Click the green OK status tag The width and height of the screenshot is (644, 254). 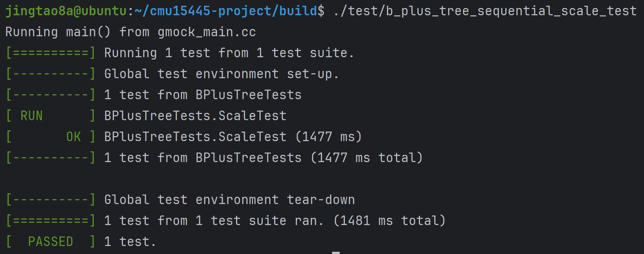(x=74, y=137)
